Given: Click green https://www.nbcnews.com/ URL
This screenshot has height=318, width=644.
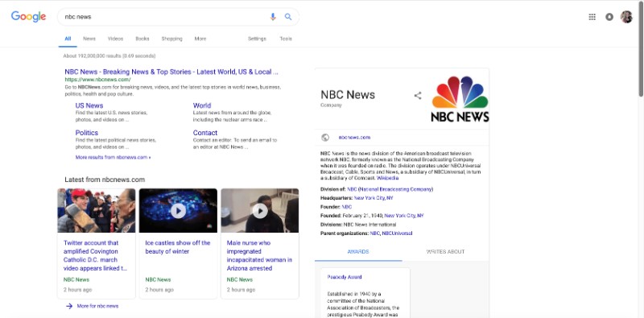Looking at the screenshot, I should 97,80.
